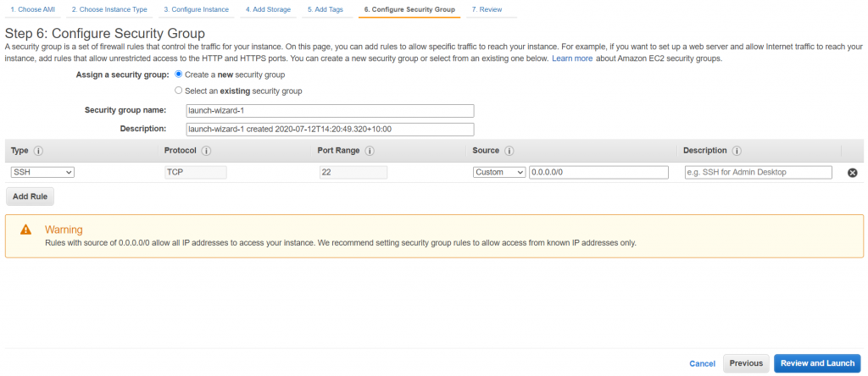Click Cancel to exit wizard
Screen dimensions: 868x376
point(702,363)
